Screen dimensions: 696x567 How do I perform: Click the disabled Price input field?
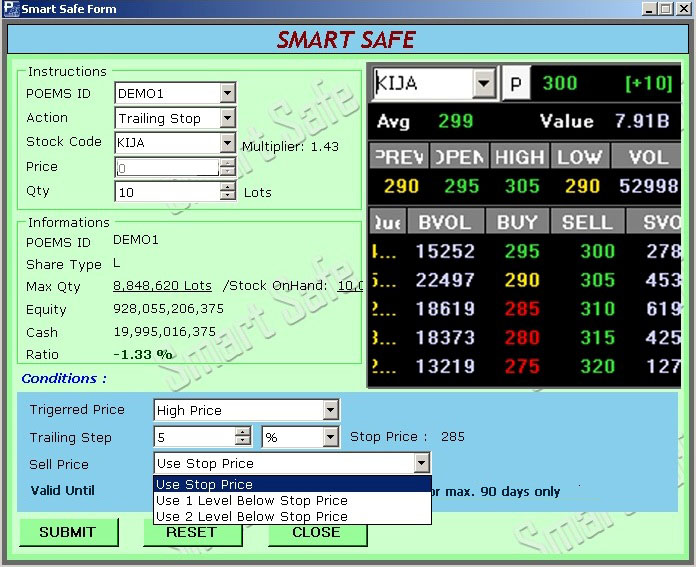167,167
